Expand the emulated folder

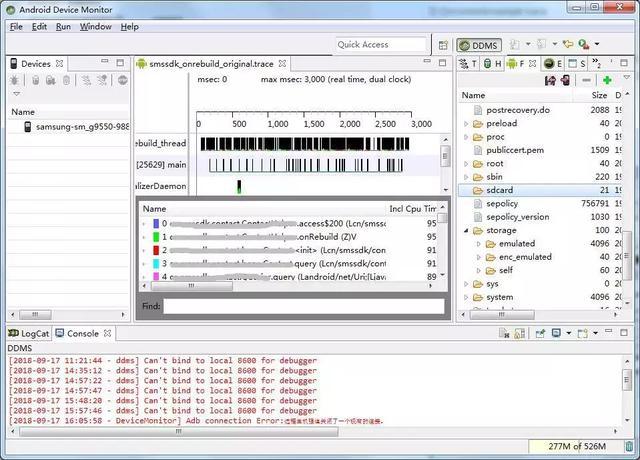[479, 244]
